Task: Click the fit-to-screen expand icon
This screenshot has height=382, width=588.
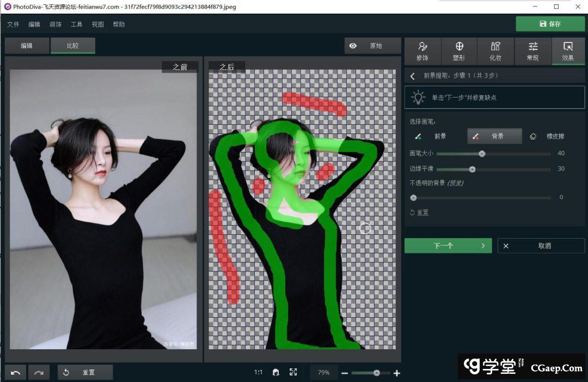Action: pos(293,373)
